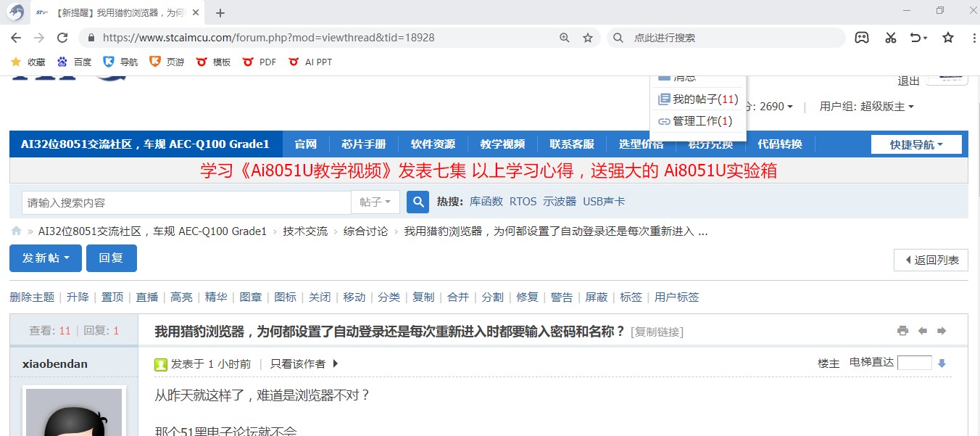Screen dimensions: 980x436
Task: Click the 屏蔽 moderation link
Action: [x=597, y=297]
